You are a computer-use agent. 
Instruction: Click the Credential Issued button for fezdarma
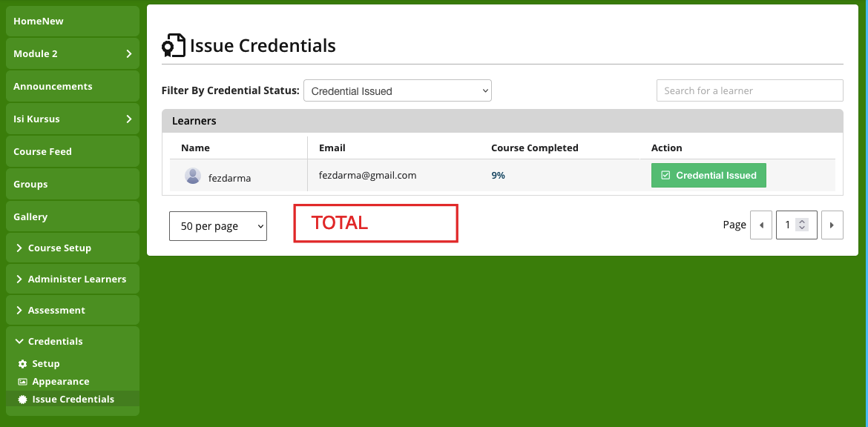click(708, 176)
